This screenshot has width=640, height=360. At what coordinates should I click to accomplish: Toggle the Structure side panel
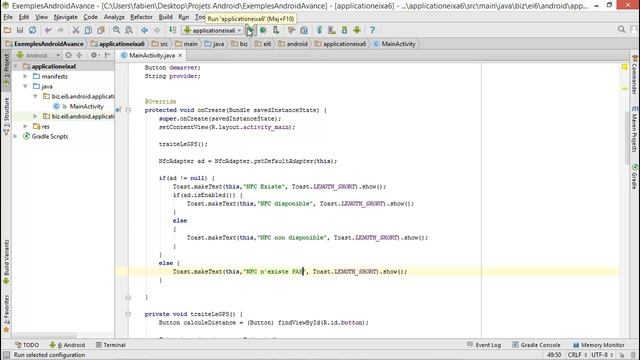tap(6, 116)
